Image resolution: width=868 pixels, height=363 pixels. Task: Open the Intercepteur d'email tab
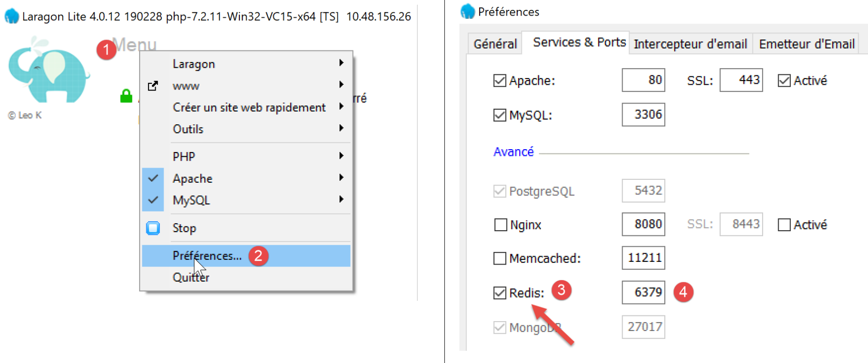pyautogui.click(x=690, y=44)
